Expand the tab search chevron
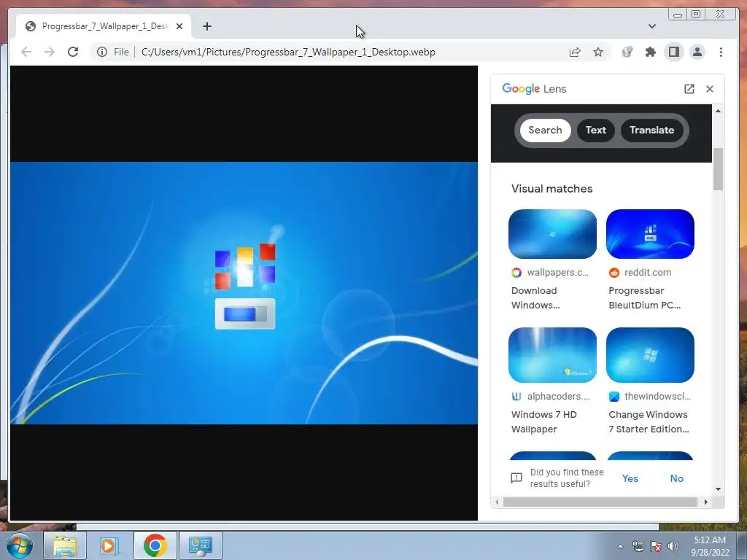Image resolution: width=747 pixels, height=560 pixels. (651, 26)
